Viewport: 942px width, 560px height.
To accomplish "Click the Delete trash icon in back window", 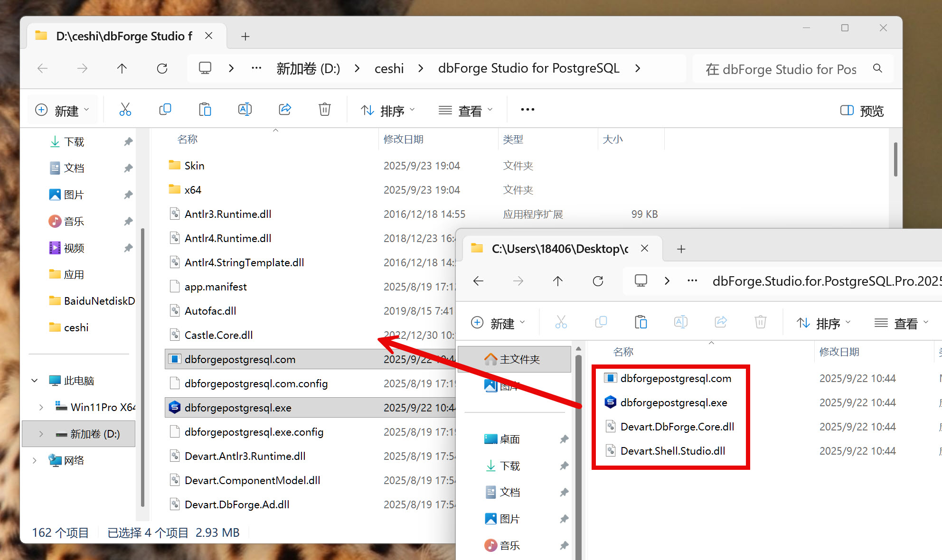I will pyautogui.click(x=324, y=110).
